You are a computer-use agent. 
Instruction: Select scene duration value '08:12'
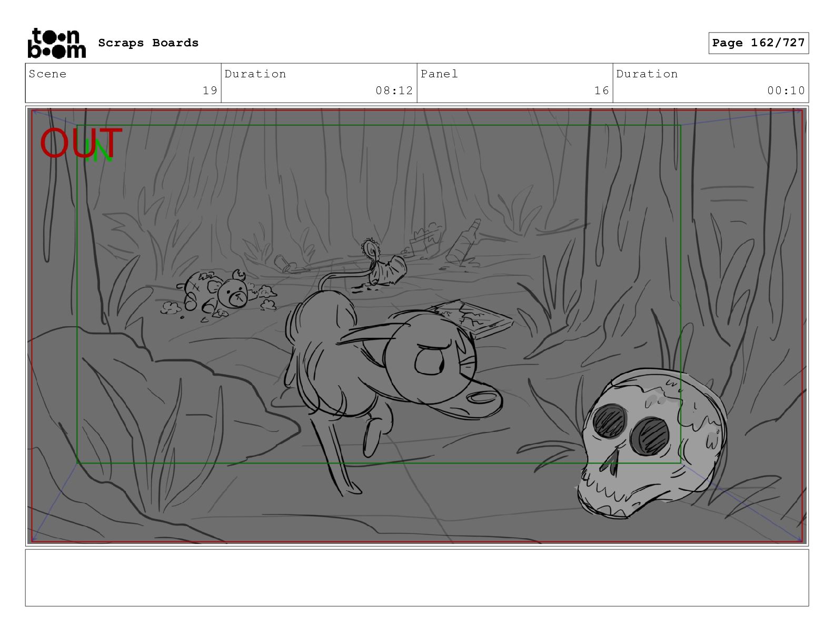(x=394, y=90)
